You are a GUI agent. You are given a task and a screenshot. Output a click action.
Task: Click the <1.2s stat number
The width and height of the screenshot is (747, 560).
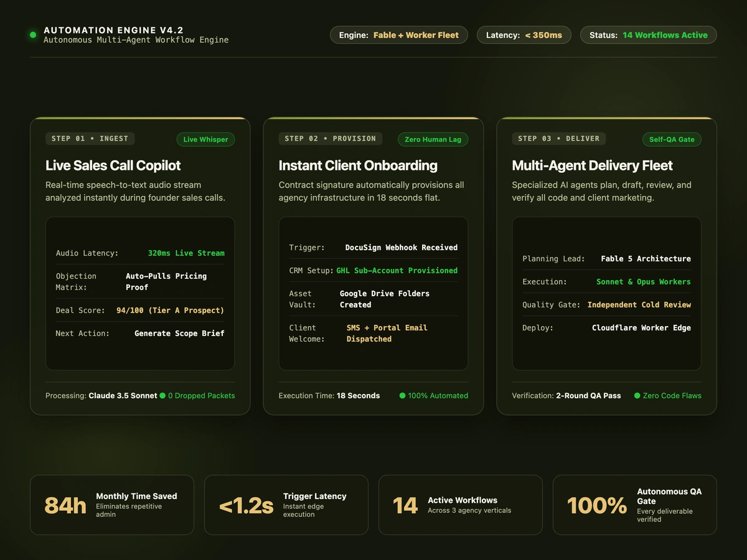pos(246,505)
